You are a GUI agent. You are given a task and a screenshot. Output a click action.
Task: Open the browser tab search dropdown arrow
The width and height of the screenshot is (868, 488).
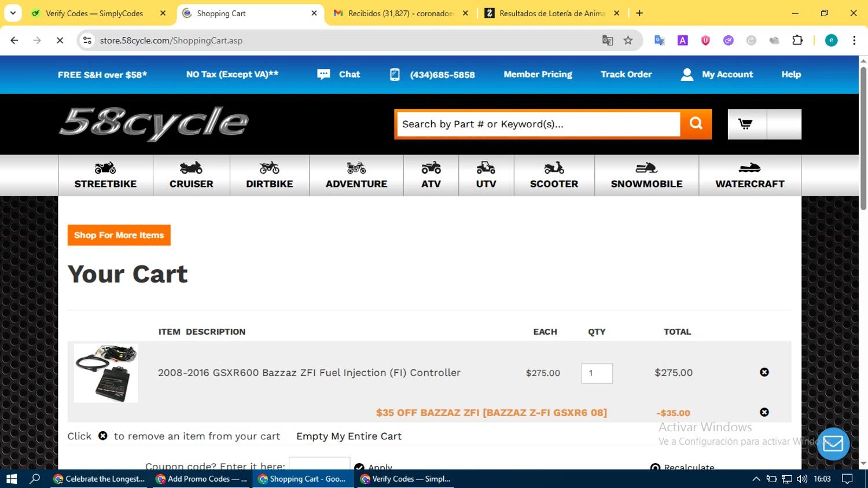click(x=13, y=13)
